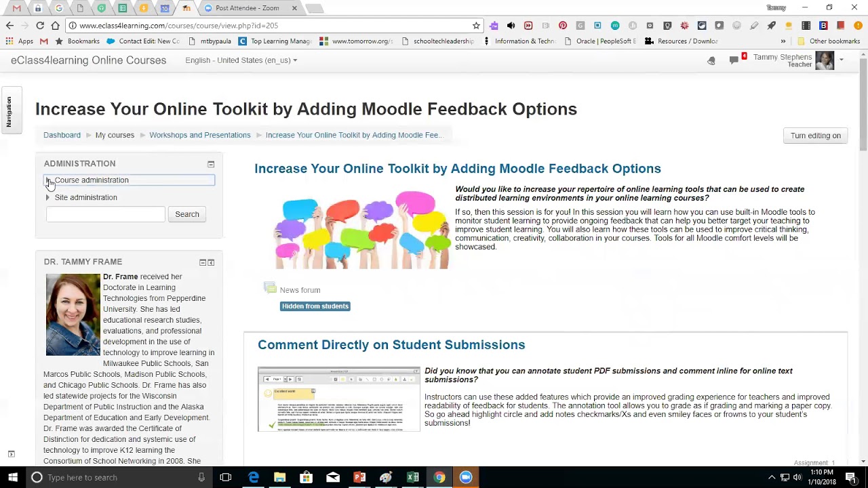Click the speaker extension icon in toolbar
Viewport: 868px width, 488px height.
click(x=511, y=26)
